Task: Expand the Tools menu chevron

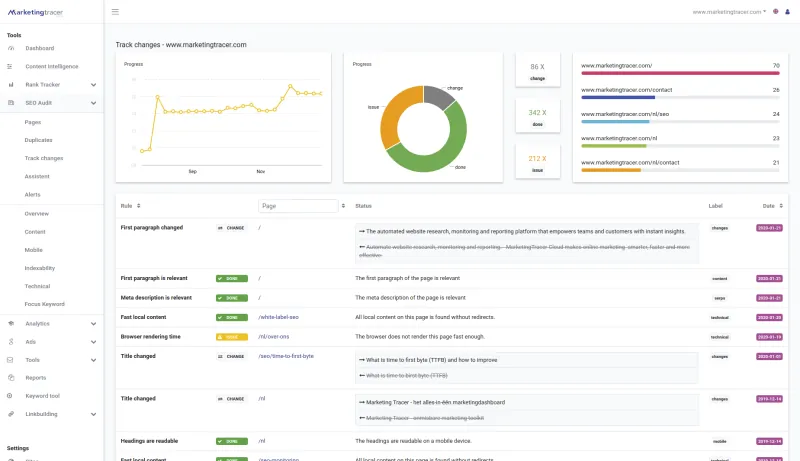Action: click(x=93, y=360)
